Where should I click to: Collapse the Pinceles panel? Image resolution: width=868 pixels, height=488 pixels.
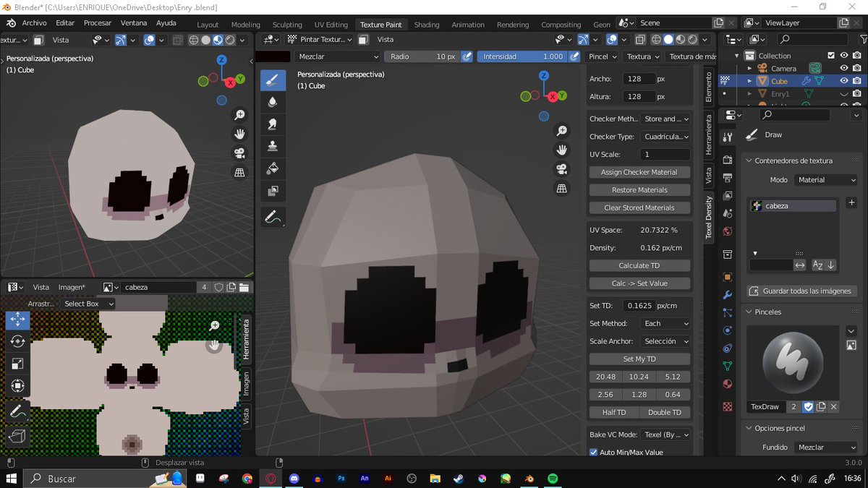click(x=749, y=312)
